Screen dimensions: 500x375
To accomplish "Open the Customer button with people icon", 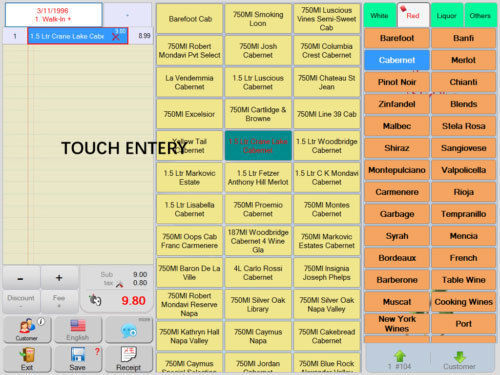I will [27, 330].
